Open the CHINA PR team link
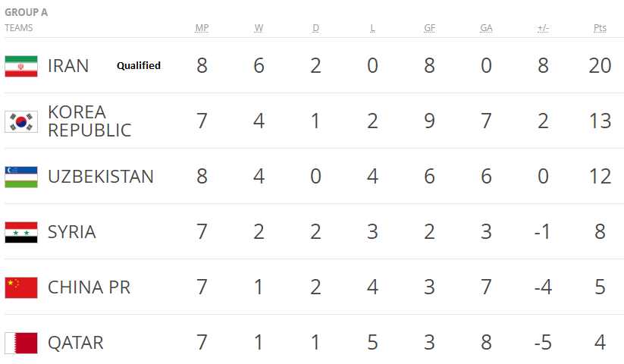The height and width of the screenshot is (364, 624). 89,287
